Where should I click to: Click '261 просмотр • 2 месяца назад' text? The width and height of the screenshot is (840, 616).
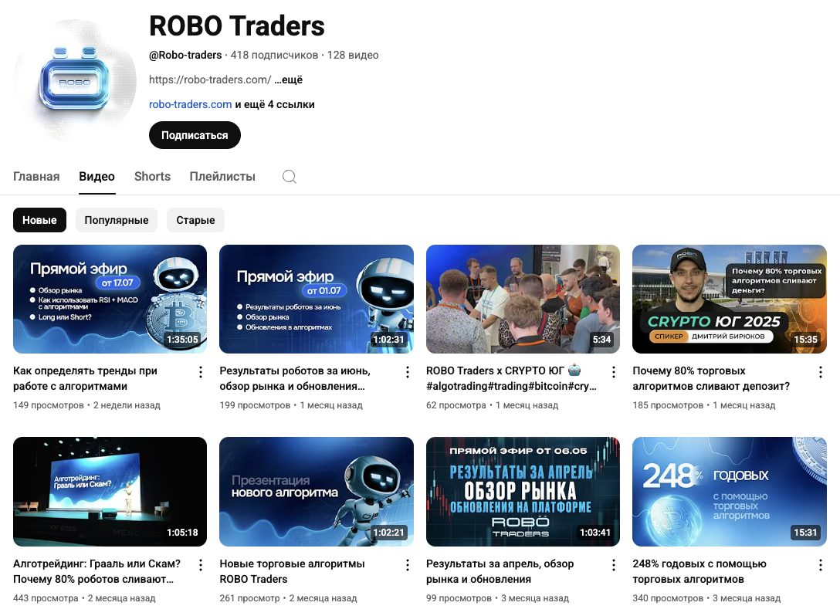click(x=288, y=598)
